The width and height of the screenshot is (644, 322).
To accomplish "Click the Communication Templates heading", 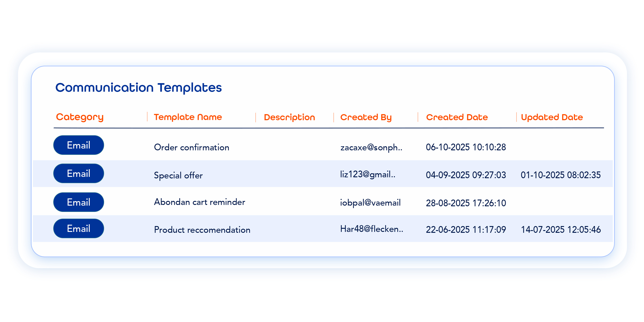I will click(138, 87).
